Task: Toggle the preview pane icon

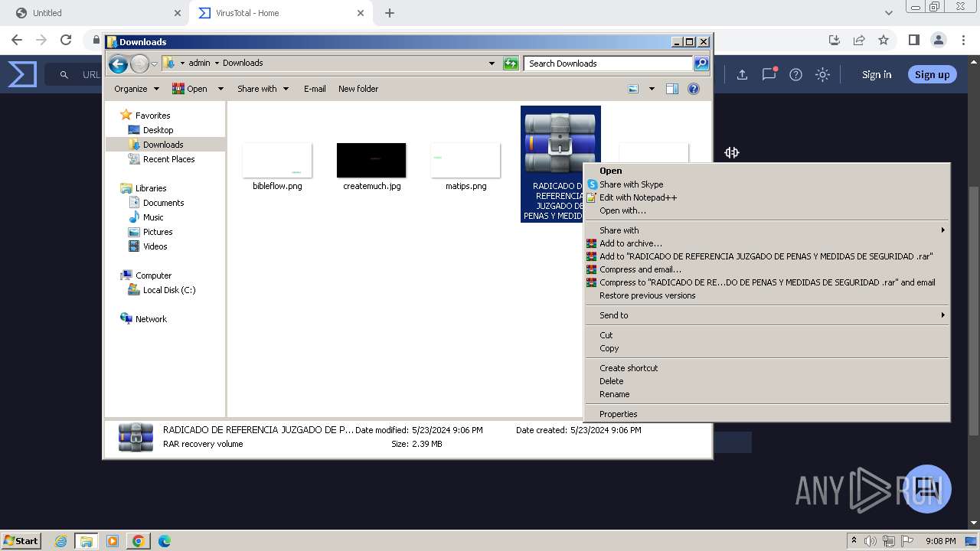Action: pyautogui.click(x=672, y=89)
